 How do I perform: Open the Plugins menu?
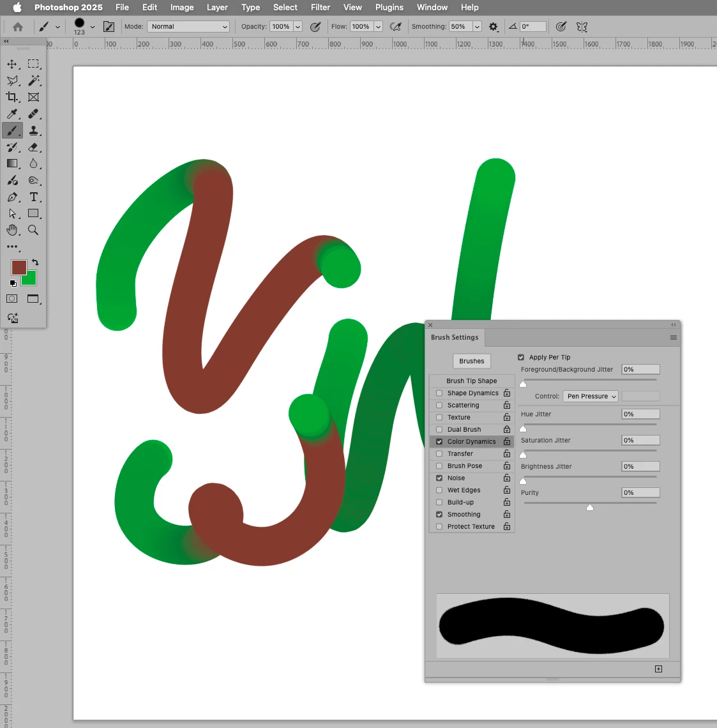[x=389, y=8]
